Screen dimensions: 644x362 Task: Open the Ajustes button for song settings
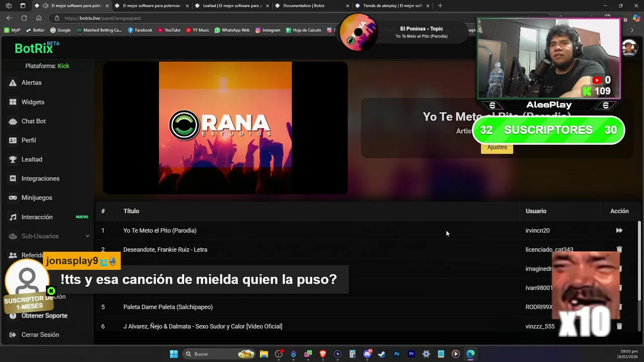point(497,147)
